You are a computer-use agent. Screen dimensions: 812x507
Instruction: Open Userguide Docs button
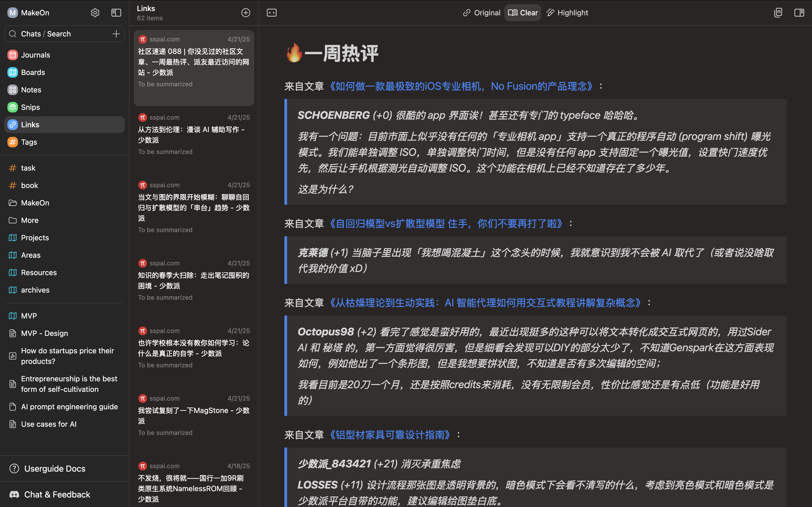pos(55,468)
